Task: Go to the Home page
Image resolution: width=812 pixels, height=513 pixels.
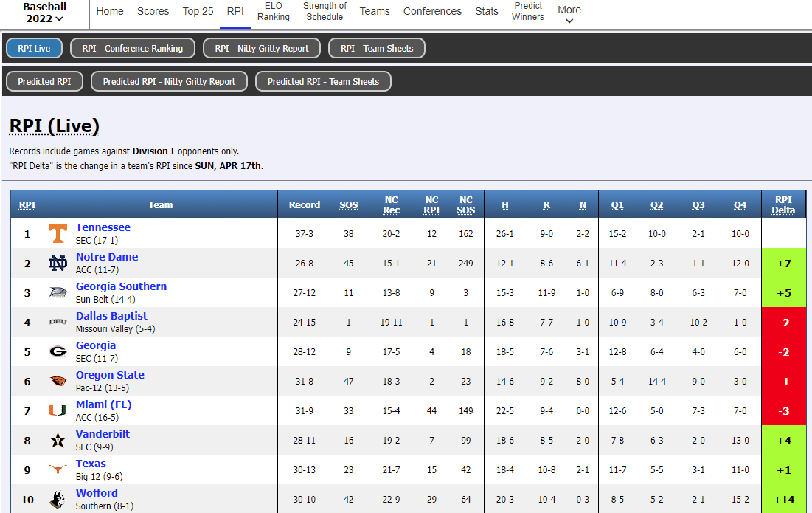Action: point(110,11)
